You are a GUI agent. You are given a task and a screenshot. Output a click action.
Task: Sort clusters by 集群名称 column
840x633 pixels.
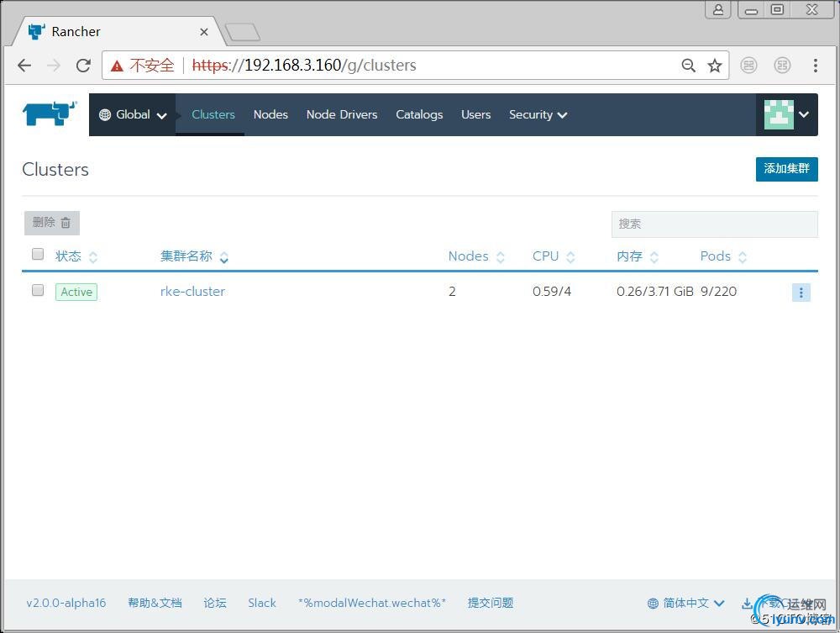pyautogui.click(x=195, y=256)
